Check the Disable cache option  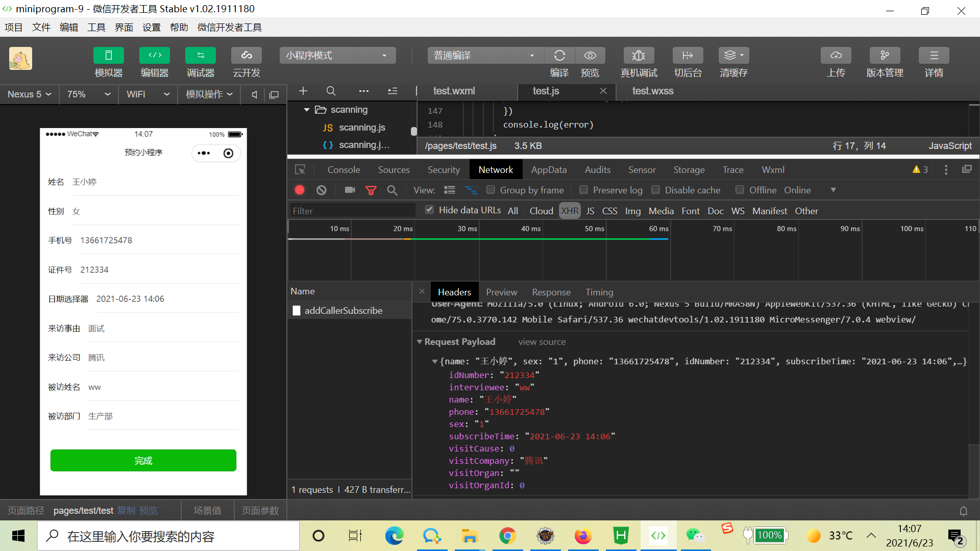tap(655, 190)
